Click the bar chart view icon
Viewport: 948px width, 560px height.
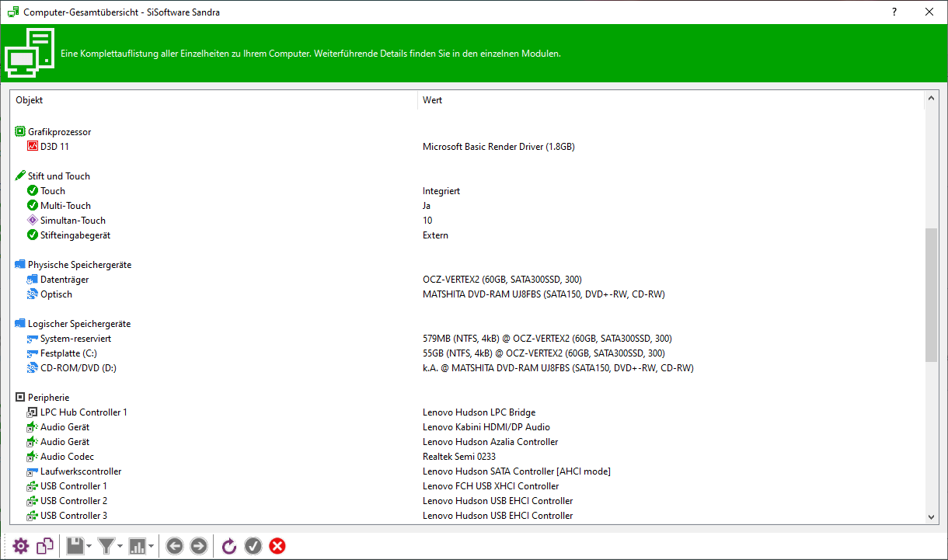pyautogui.click(x=138, y=546)
